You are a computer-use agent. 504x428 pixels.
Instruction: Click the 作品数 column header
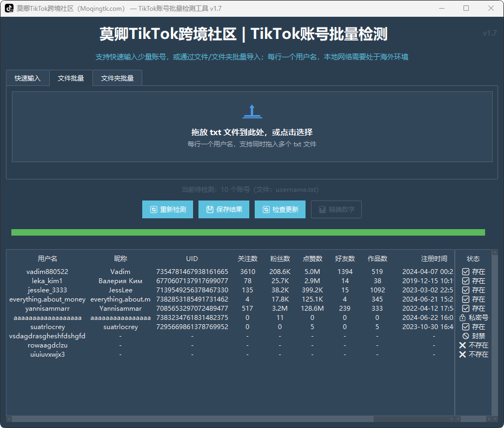(x=377, y=259)
